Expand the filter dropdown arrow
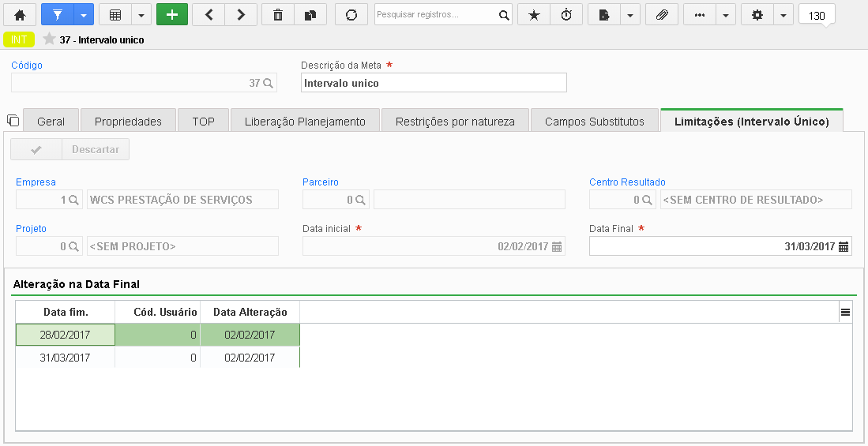The width and height of the screenshot is (868, 446). click(x=84, y=15)
